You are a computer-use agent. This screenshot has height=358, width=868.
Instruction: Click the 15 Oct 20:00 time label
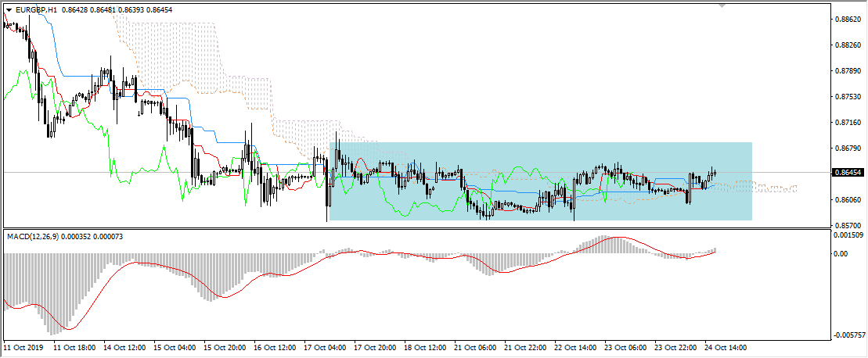[225, 348]
